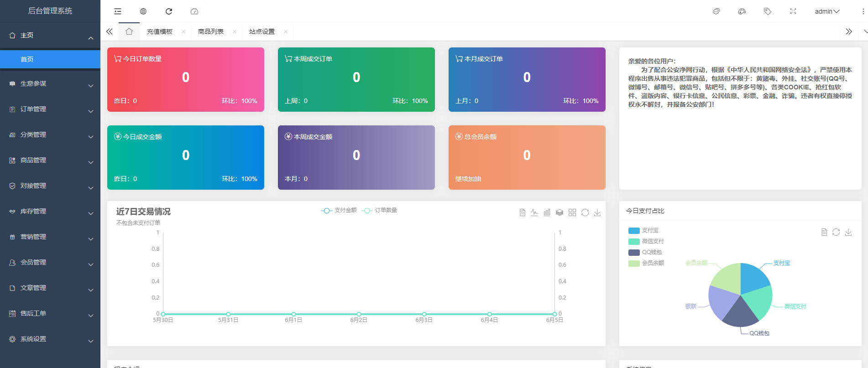The image size is (868, 368).
Task: Expand the 库存管理 sidebar menu
Action: tap(50, 211)
